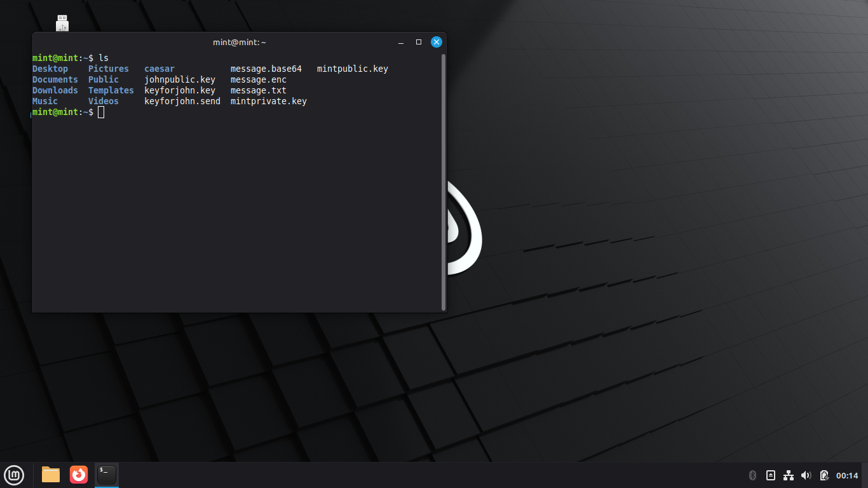Open Firefox from the taskbar
This screenshot has width=868, height=488.
tap(79, 475)
